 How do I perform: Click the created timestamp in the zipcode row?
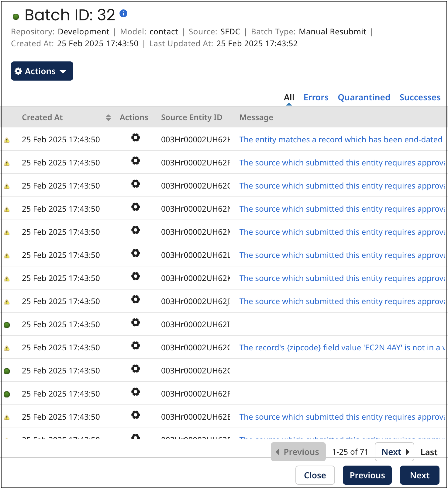click(61, 348)
